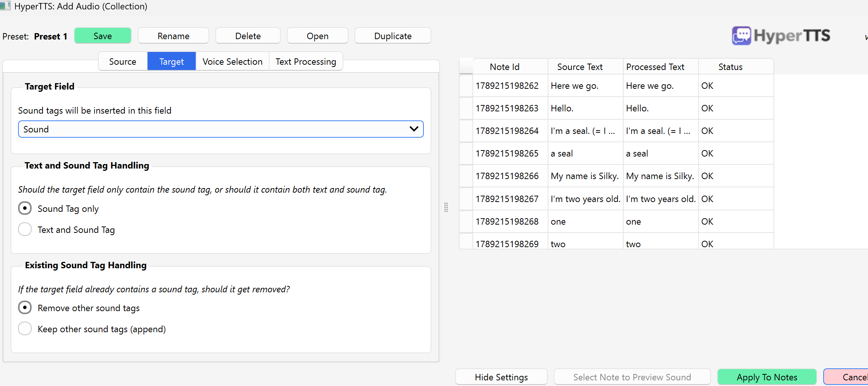The height and width of the screenshot is (386, 868).
Task: Click the splitter handle between the panels
Action: [446, 207]
